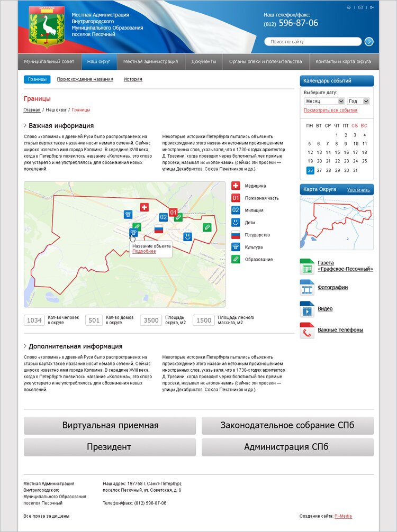Click the 3500 district area box
This screenshot has width=397, height=532.
coord(151,320)
